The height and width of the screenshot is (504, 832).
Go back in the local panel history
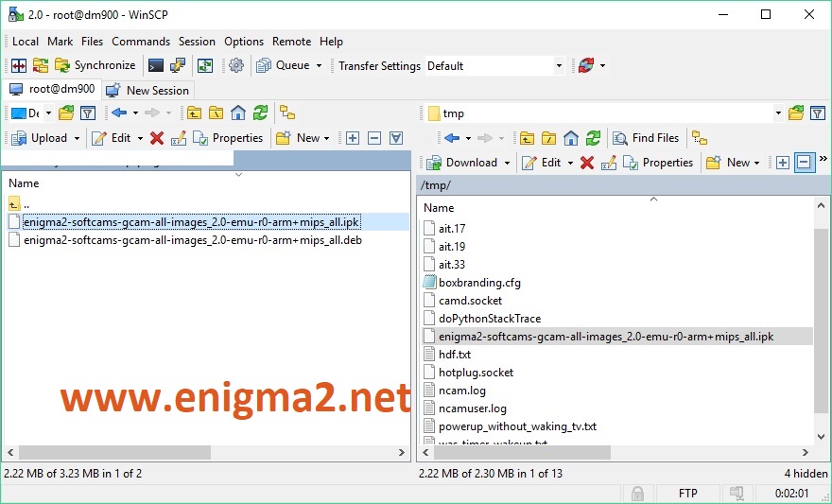point(119,113)
